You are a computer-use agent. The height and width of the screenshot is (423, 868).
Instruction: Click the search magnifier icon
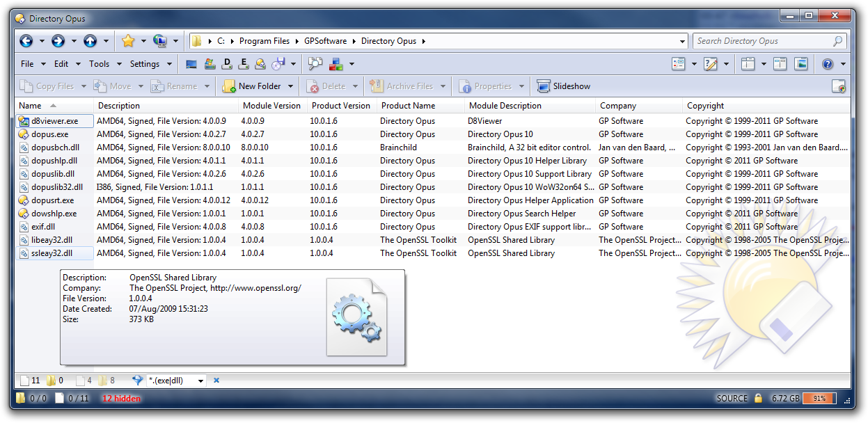point(838,41)
